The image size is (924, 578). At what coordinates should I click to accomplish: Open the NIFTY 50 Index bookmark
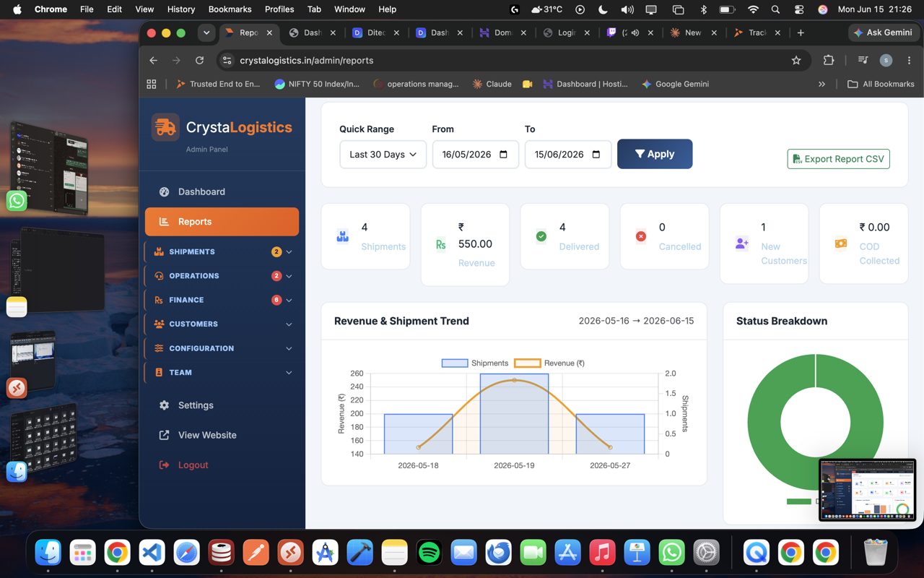[x=317, y=84]
